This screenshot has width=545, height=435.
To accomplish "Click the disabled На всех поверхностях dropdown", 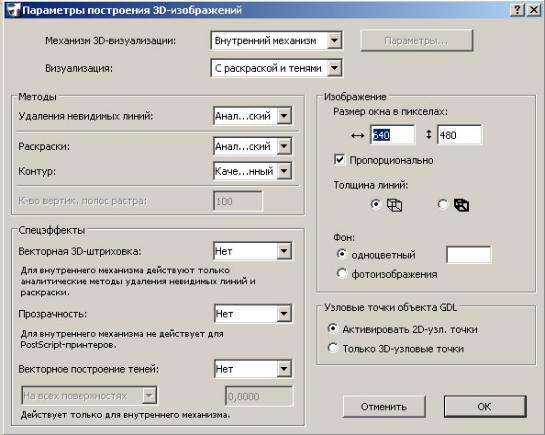I will pyautogui.click(x=89, y=395).
